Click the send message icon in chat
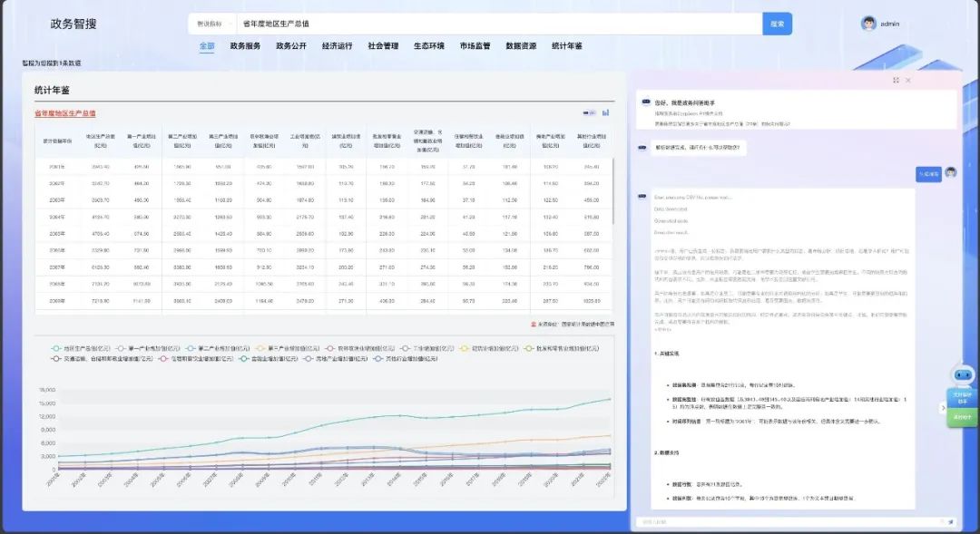 950,521
